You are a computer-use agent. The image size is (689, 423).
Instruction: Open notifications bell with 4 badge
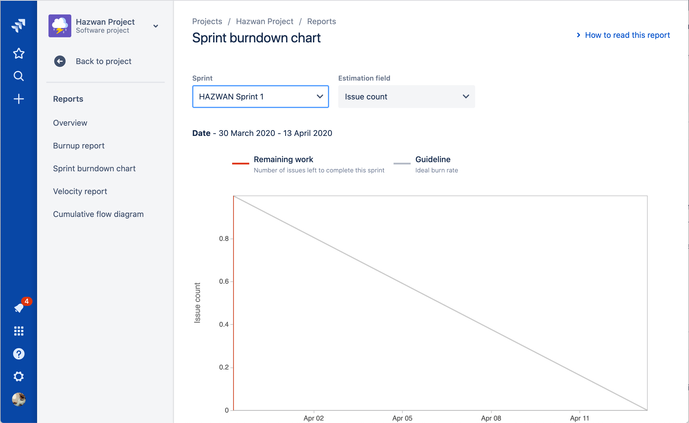coord(20,306)
